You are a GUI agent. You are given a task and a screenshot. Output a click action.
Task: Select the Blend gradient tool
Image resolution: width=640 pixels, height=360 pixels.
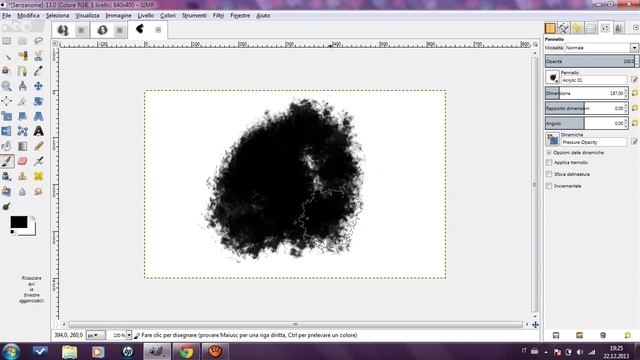pyautogui.click(x=22, y=146)
